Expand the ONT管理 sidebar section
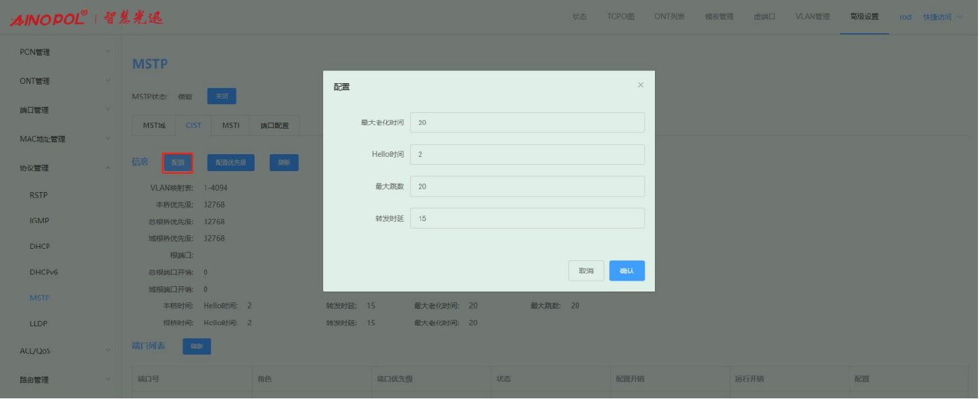Viewport: 980px width, 399px height. 61,81
